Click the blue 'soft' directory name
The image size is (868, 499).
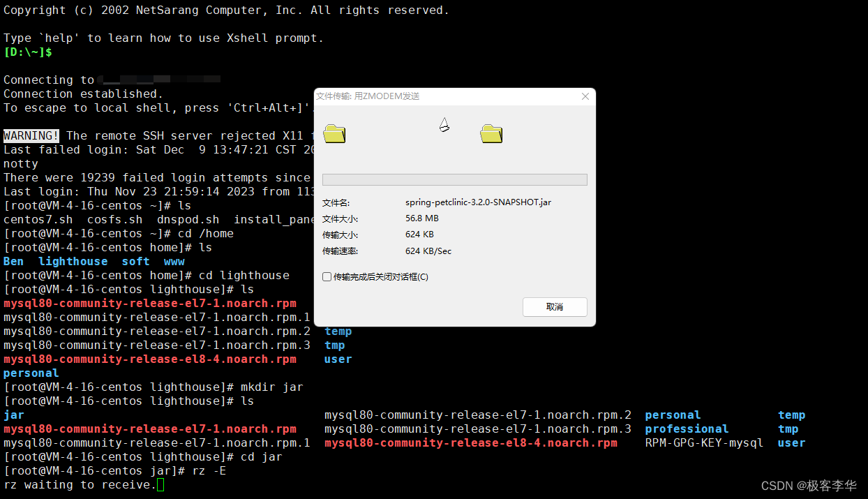(x=136, y=261)
